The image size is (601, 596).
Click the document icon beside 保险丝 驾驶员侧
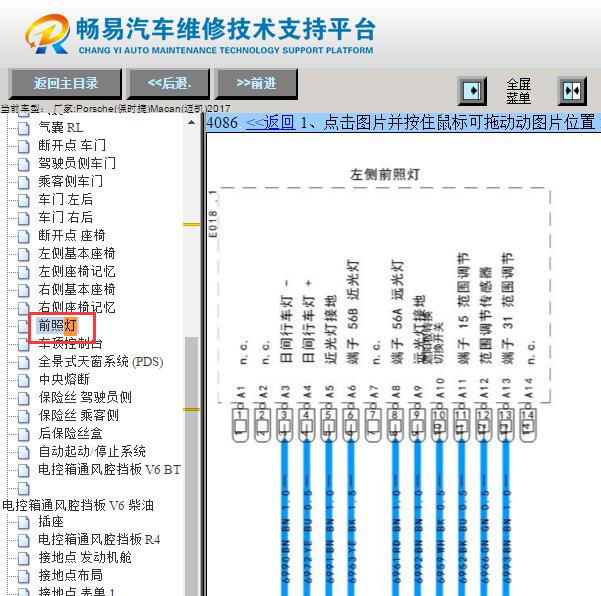click(24, 399)
